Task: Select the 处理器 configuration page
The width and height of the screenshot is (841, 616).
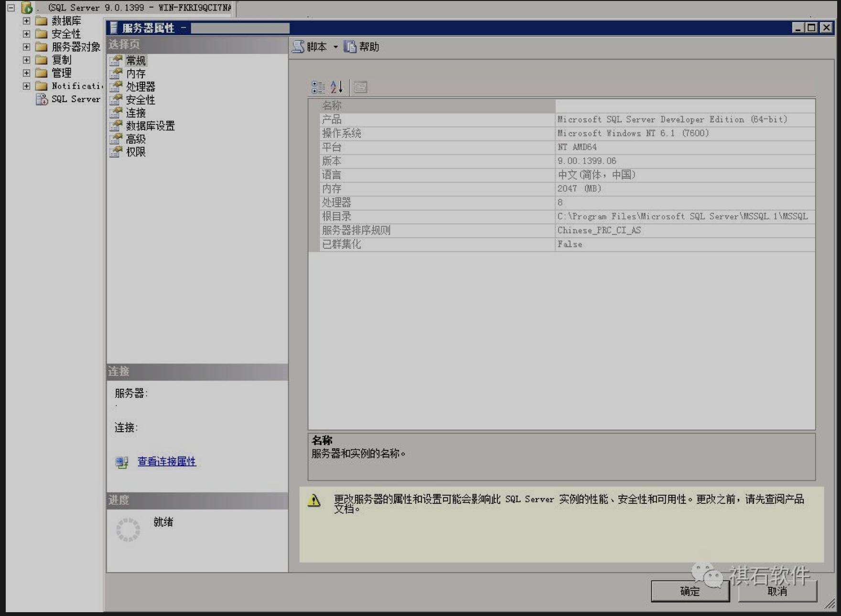Action: coord(142,87)
